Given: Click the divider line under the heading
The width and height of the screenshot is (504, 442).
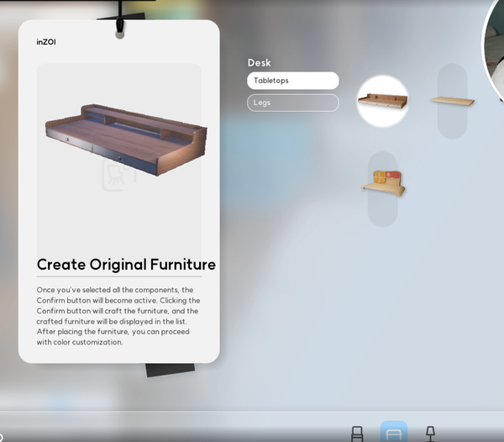Looking at the screenshot, I should (x=118, y=276).
